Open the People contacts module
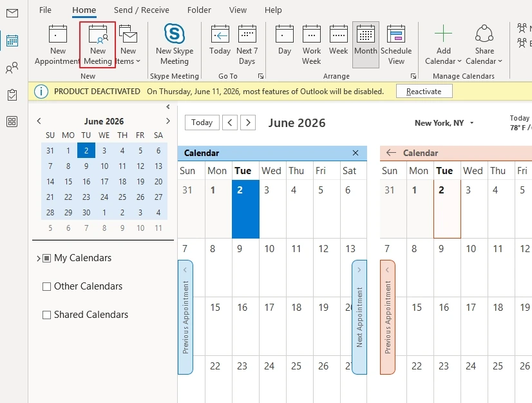Image resolution: width=532 pixels, height=403 pixels. coord(12,68)
